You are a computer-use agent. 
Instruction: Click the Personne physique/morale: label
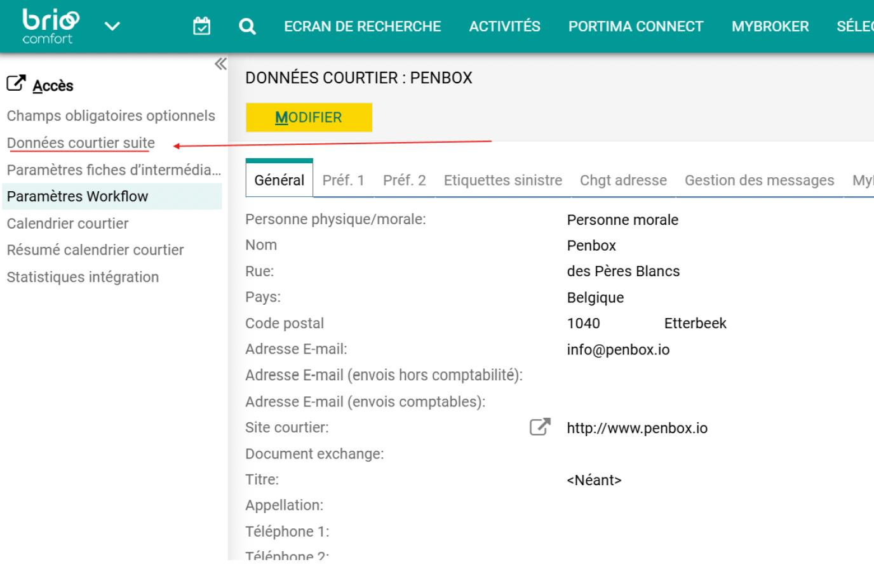tap(335, 219)
